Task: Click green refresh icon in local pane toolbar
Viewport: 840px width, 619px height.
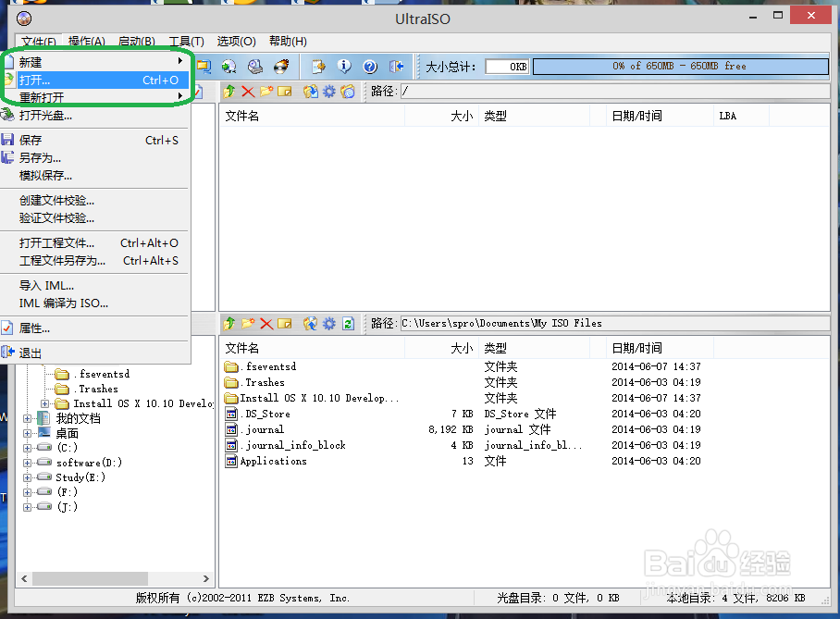Action: point(348,323)
